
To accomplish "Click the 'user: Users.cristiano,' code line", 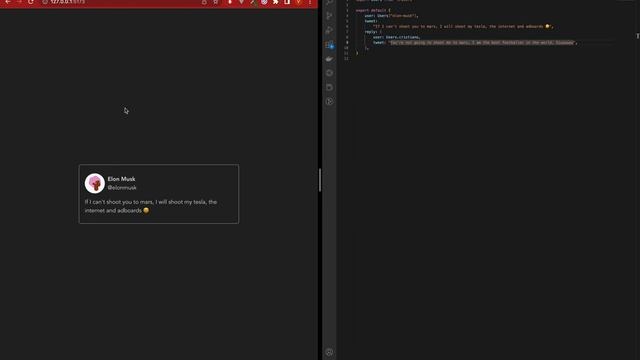I will coord(396,37).
